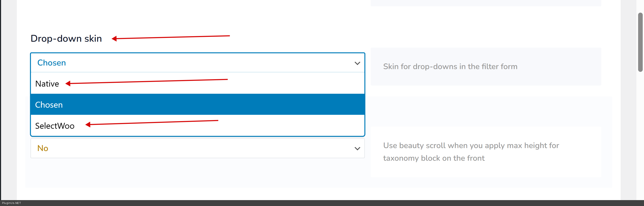
Task: Choose the SelectWoo skin option
Action: pos(55,126)
